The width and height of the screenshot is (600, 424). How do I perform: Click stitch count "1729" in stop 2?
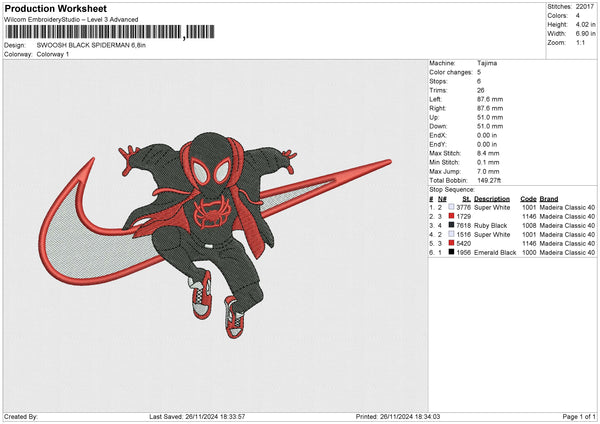(x=463, y=217)
